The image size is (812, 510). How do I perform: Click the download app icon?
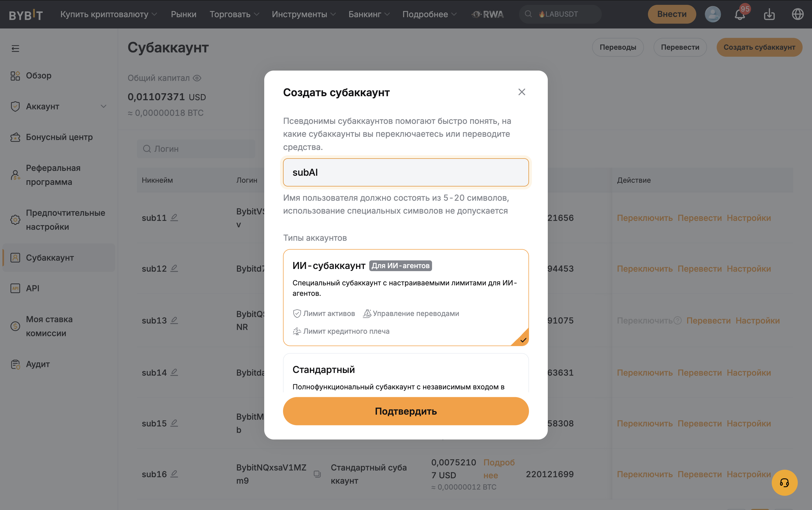769,15
